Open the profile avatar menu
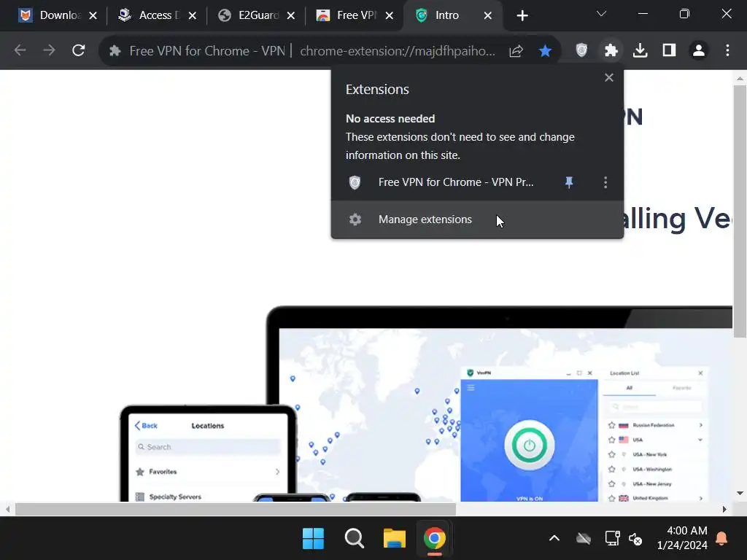This screenshot has height=560, width=747. pyautogui.click(x=698, y=50)
